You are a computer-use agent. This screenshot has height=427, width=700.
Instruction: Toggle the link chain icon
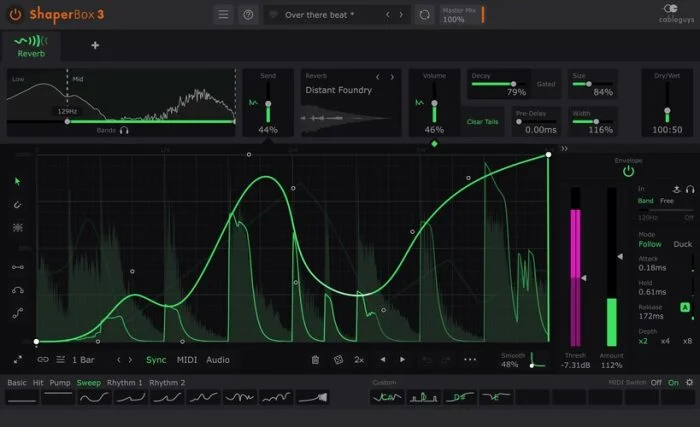43,360
